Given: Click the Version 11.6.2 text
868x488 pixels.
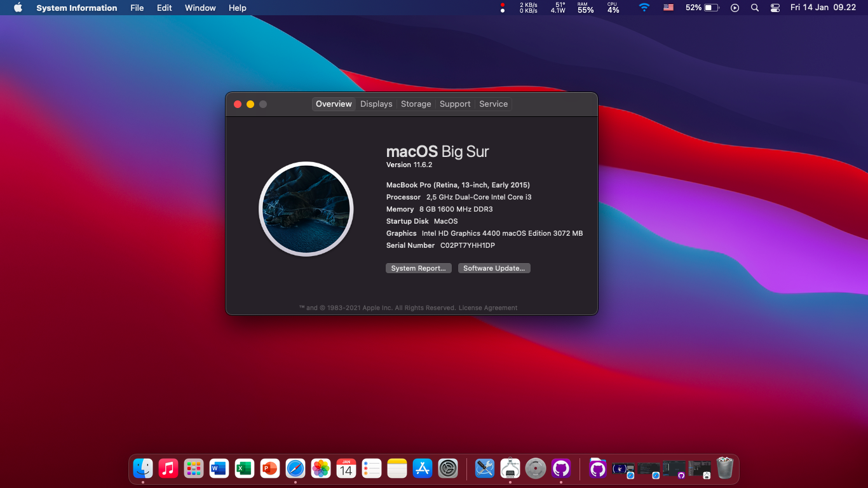Looking at the screenshot, I should pyautogui.click(x=409, y=165).
